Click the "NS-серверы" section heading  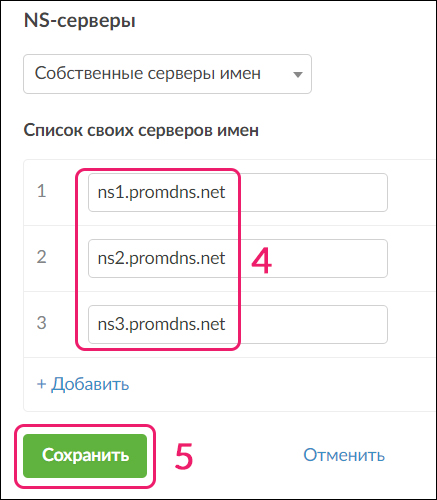tap(80, 21)
